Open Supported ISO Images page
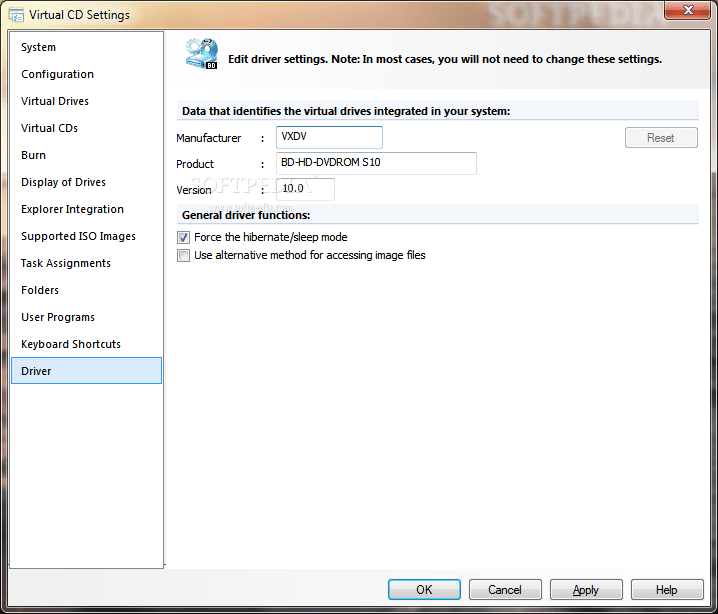The image size is (718, 614). [86, 236]
